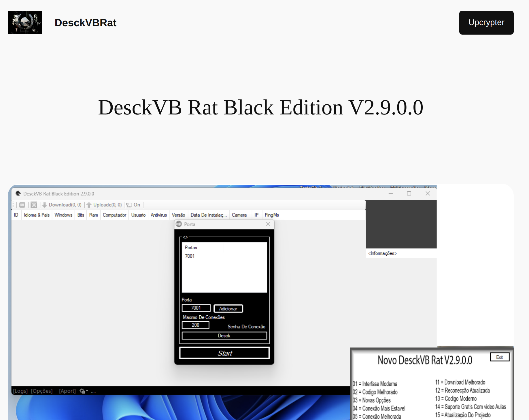529x420 pixels.
Task: Click the <Informações> label
Action: pyautogui.click(x=382, y=253)
